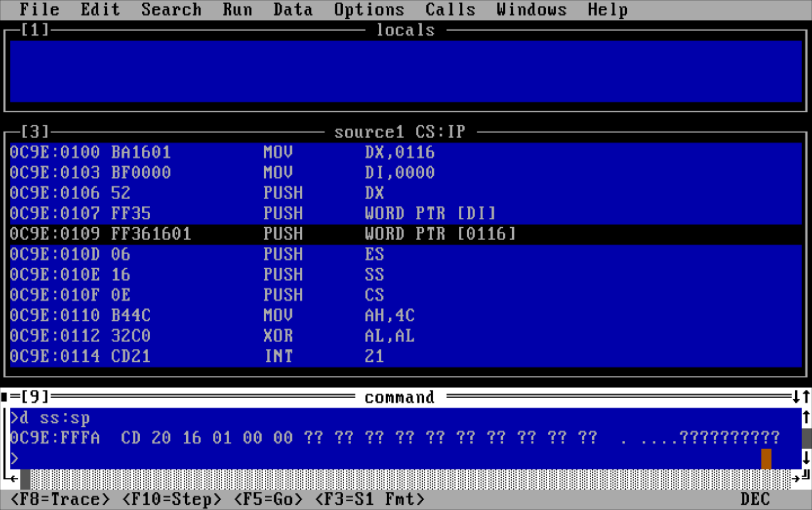The height and width of the screenshot is (510, 812).
Task: Click the 0C9E:FFFA memory dump address
Action: pos(55,438)
